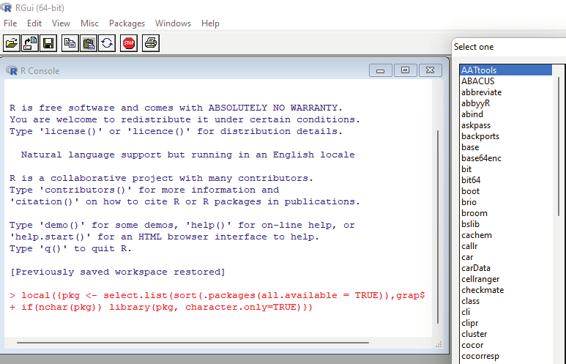Stop current computation with STOP icon
This screenshot has height=364, width=566.
pos(129,43)
